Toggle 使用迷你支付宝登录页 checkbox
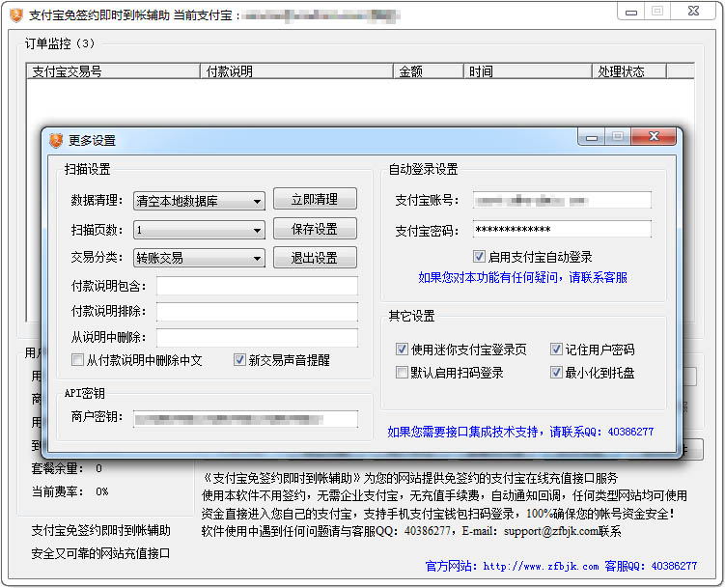Screen dimensions: 725x588 [402, 349]
